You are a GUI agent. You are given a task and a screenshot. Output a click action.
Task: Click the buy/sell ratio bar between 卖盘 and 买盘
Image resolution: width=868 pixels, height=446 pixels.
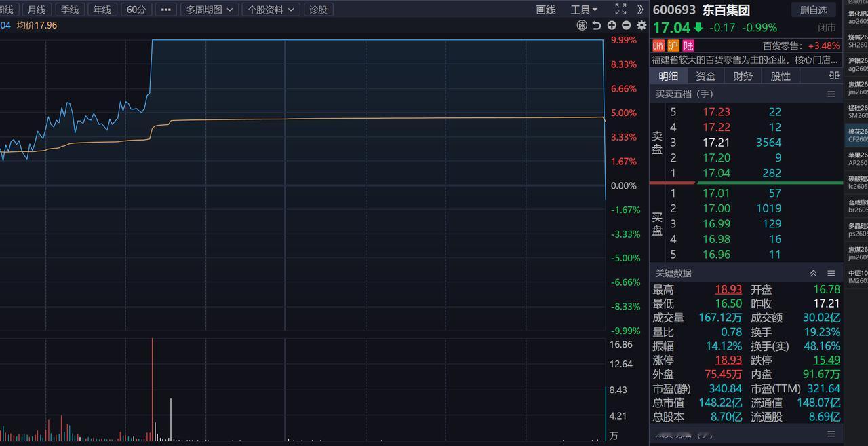click(x=745, y=183)
